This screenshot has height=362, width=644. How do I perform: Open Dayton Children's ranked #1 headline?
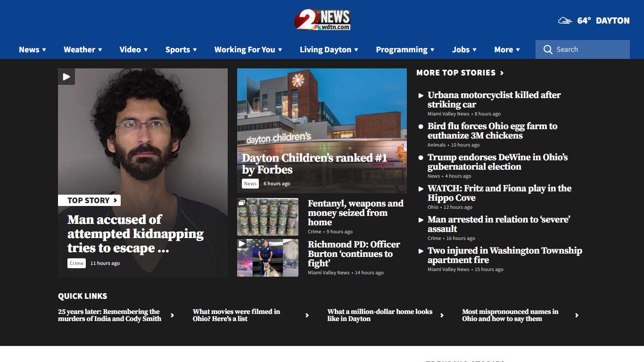click(314, 164)
